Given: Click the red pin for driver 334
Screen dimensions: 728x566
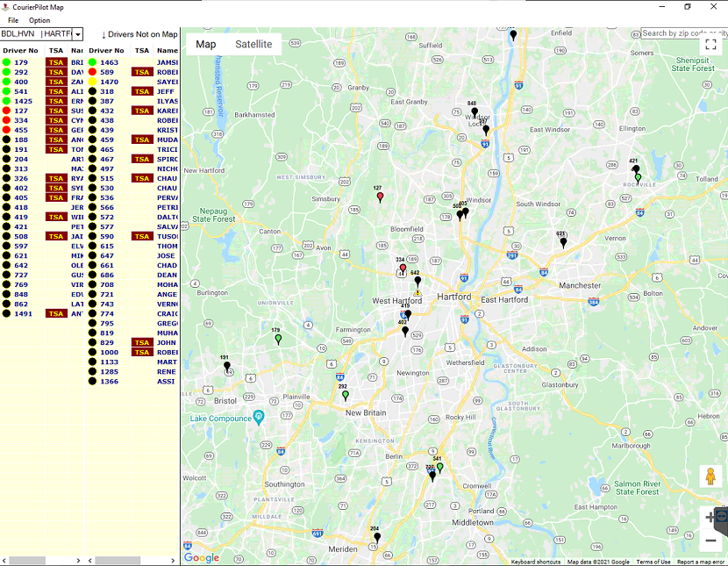Looking at the screenshot, I should [403, 268].
